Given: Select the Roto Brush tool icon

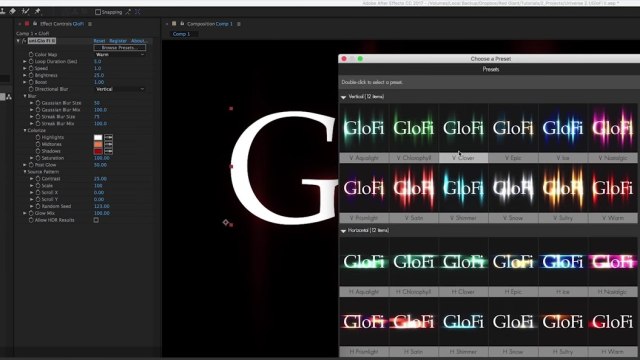Looking at the screenshot, I should click(x=25, y=11).
